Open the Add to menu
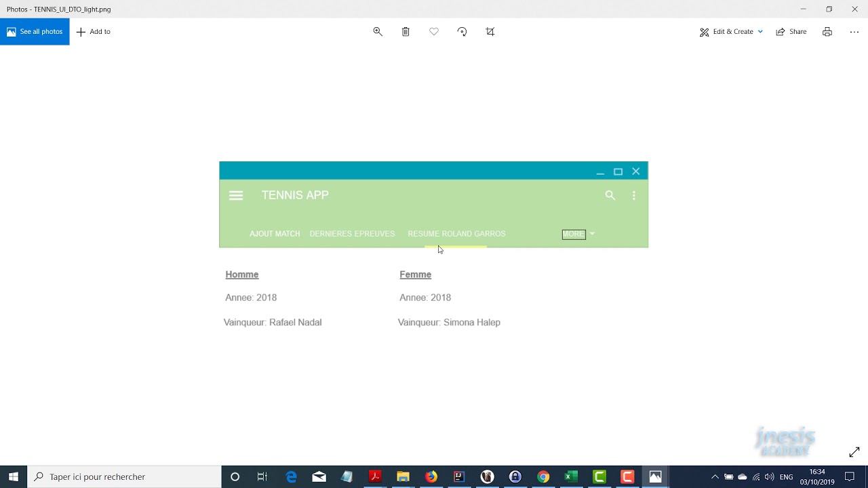 click(94, 32)
